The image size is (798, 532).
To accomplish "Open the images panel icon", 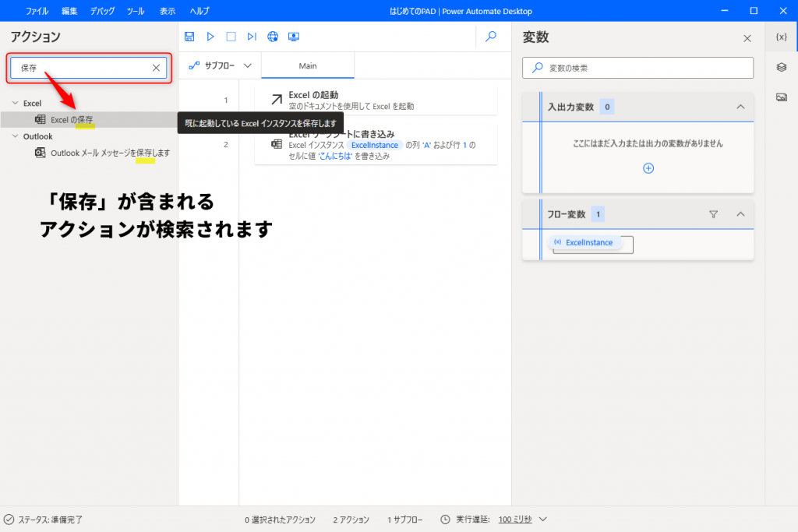I will point(781,97).
